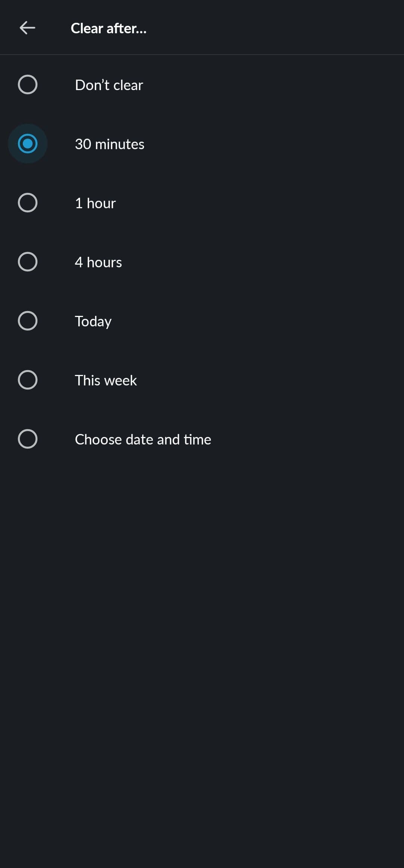
Task: Tap empty area below the options list
Action: coord(202,635)
